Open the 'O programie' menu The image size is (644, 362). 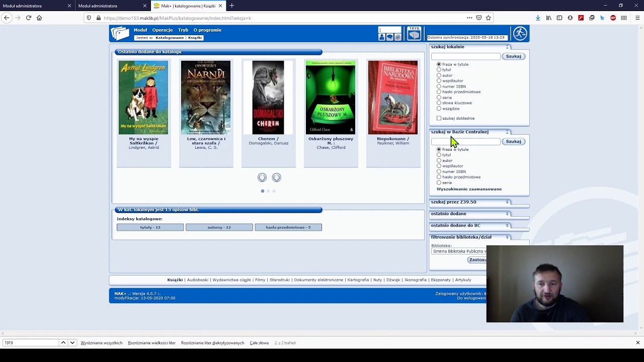click(207, 30)
